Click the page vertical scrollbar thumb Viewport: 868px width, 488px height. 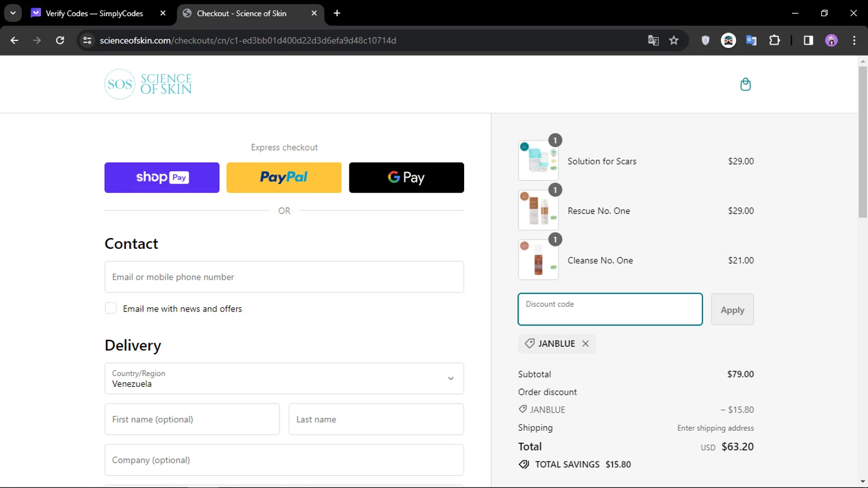click(x=863, y=142)
